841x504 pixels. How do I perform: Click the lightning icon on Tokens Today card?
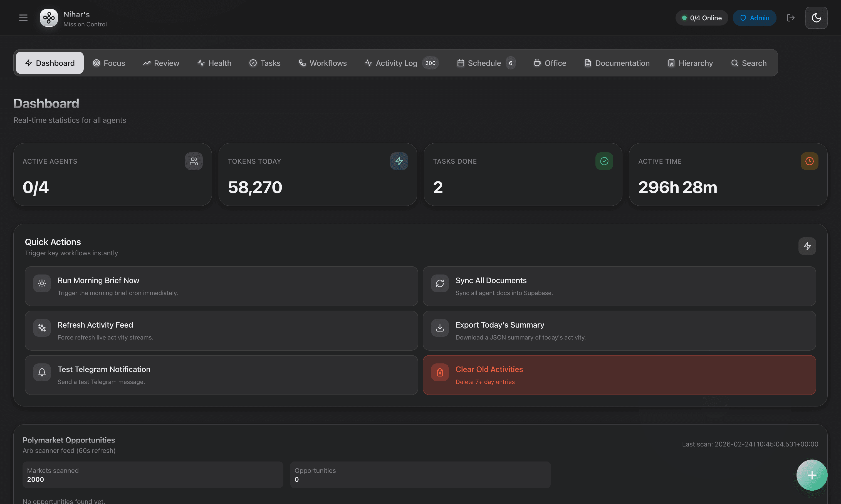click(x=399, y=161)
